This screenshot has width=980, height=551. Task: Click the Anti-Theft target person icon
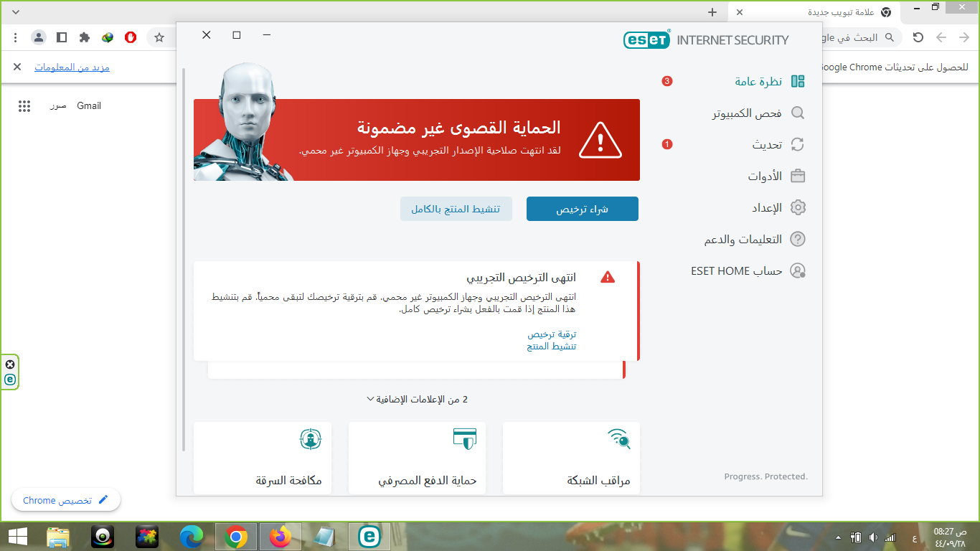click(311, 438)
